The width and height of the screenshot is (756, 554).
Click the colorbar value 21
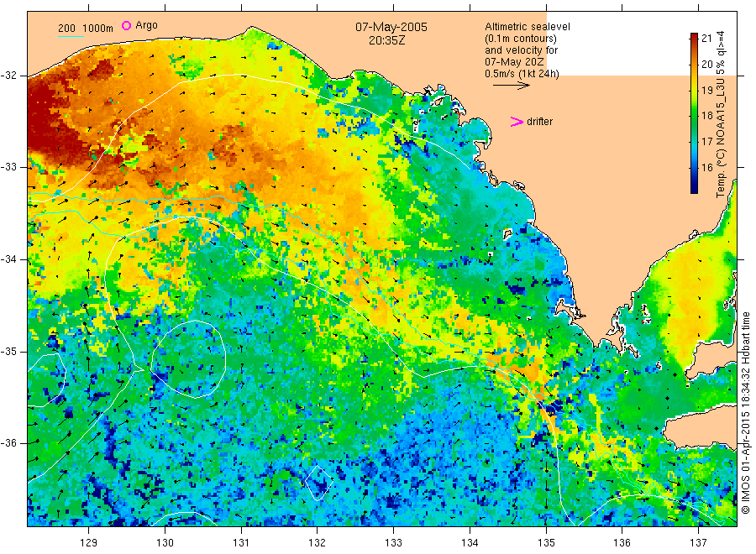click(706, 39)
